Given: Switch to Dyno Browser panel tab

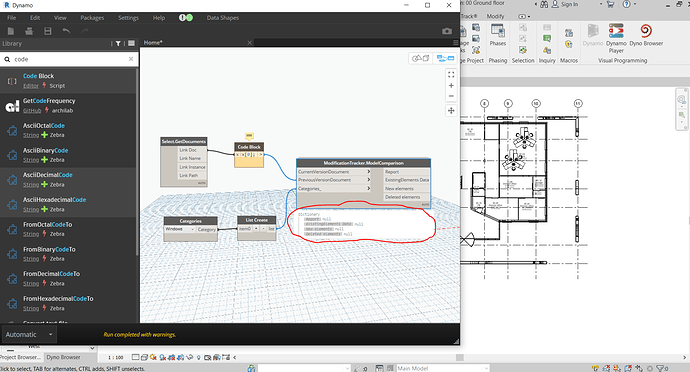Looking at the screenshot, I should point(63,357).
